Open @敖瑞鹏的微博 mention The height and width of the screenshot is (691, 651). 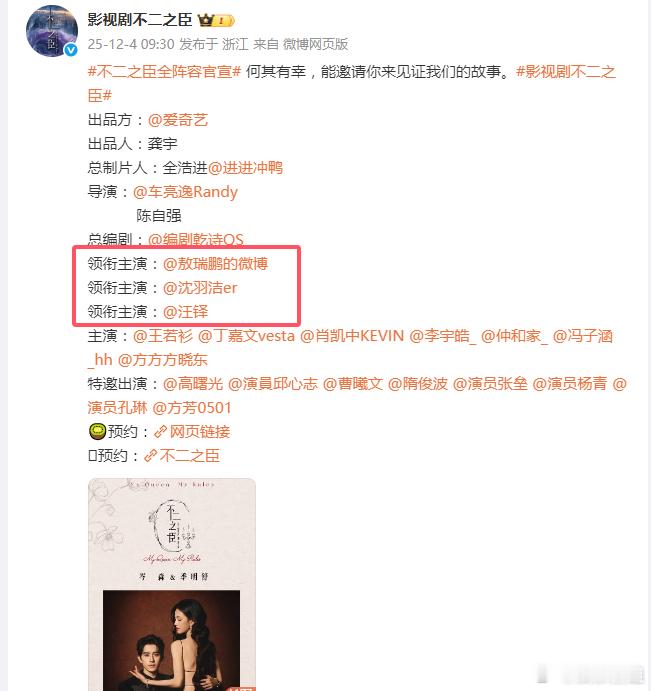point(216,264)
